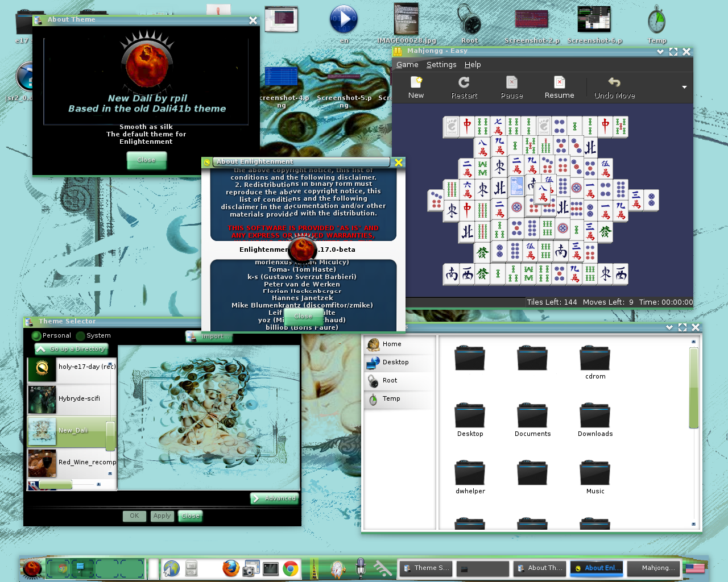Click the microphone mixer icon on shelf
This screenshot has height=582, width=728.
tap(360, 568)
